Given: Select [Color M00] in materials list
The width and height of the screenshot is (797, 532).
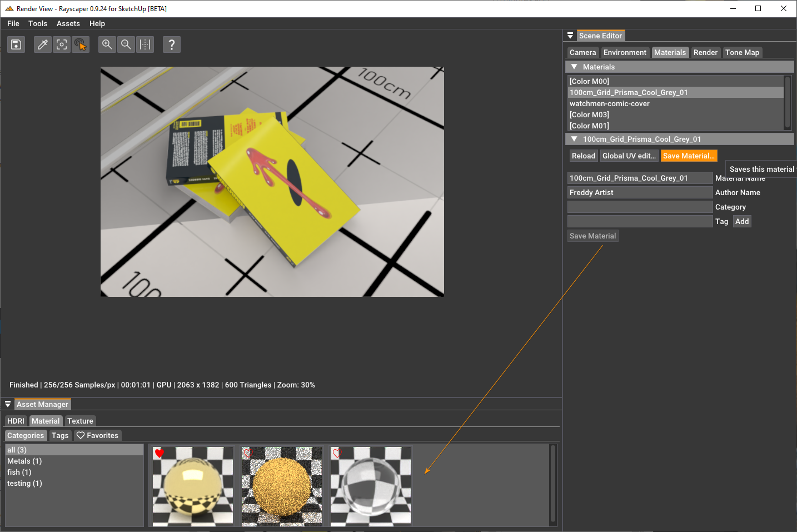Looking at the screenshot, I should (x=675, y=81).
